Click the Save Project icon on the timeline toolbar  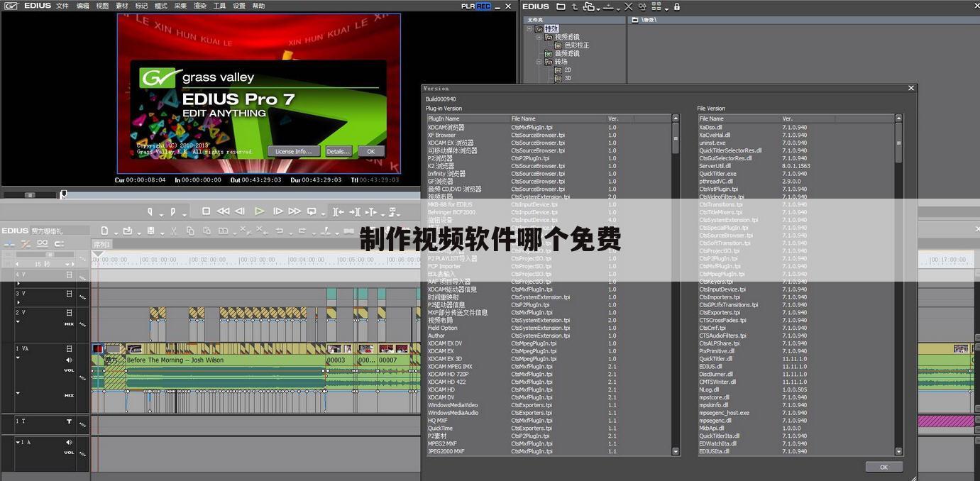pyautogui.click(x=151, y=231)
